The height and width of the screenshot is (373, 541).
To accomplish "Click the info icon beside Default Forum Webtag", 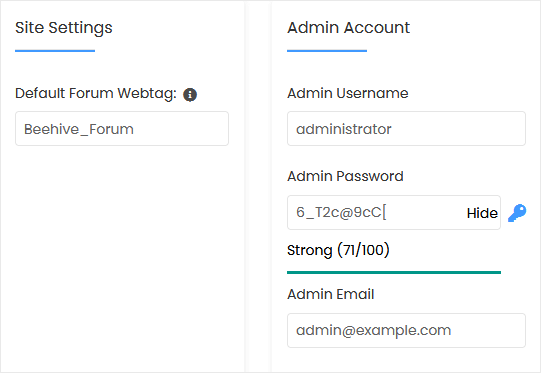I will (x=190, y=95).
